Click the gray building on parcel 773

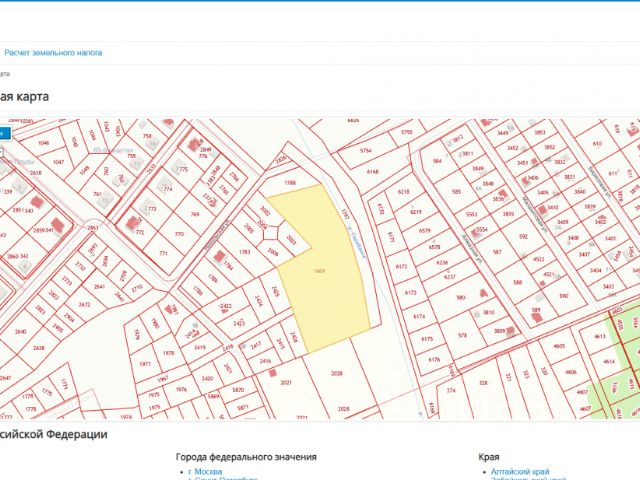(x=146, y=206)
